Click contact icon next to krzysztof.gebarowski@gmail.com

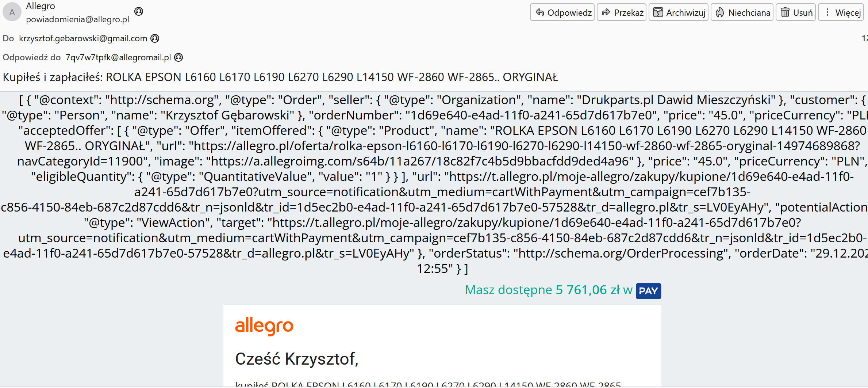(x=155, y=38)
